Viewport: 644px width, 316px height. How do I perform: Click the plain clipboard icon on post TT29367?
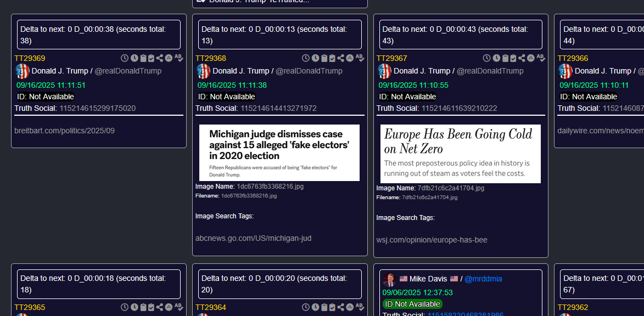[505, 58]
